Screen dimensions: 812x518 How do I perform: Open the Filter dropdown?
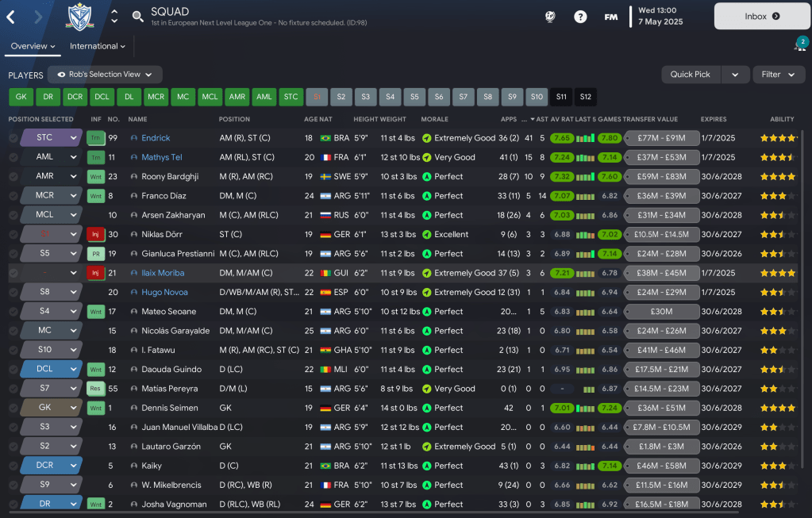pos(778,75)
